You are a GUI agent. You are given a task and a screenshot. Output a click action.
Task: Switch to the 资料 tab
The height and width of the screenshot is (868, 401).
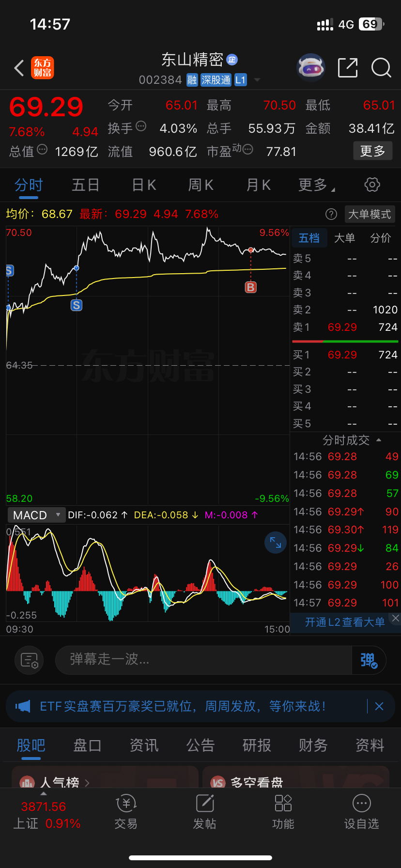(x=370, y=745)
